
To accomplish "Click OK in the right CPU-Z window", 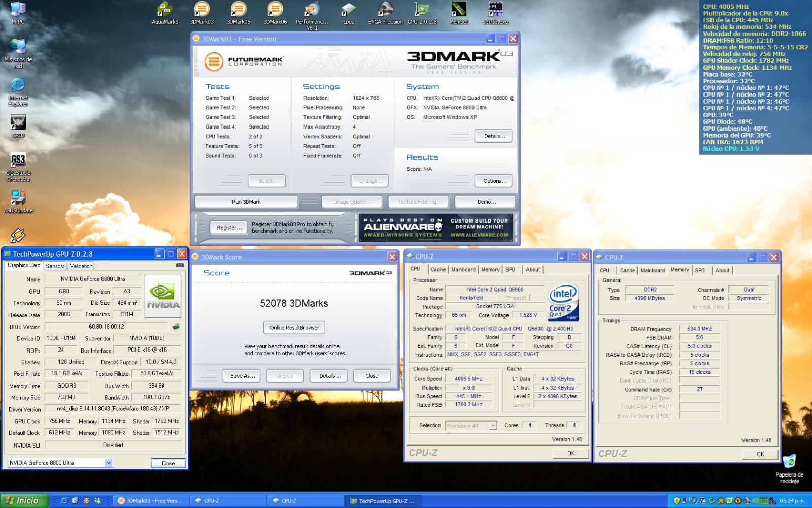I will tap(760, 454).
